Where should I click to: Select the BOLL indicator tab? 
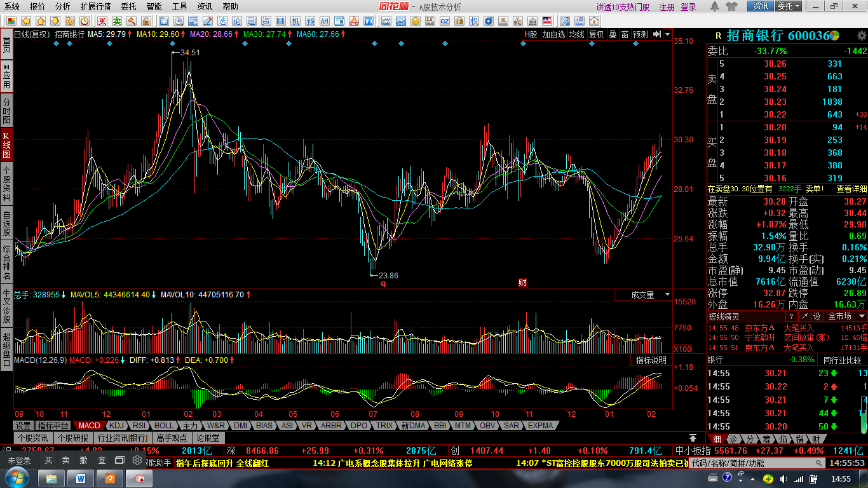[x=164, y=426]
